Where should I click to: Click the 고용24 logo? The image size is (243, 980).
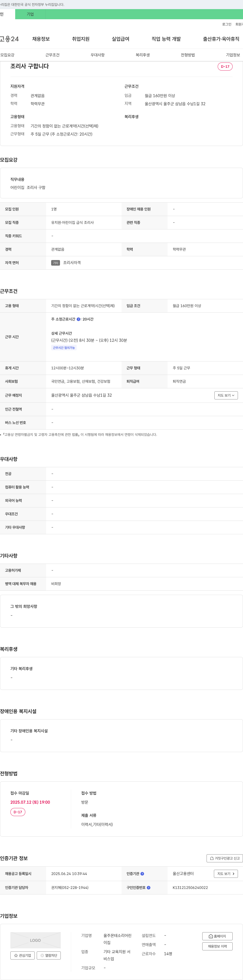[x=9, y=39]
